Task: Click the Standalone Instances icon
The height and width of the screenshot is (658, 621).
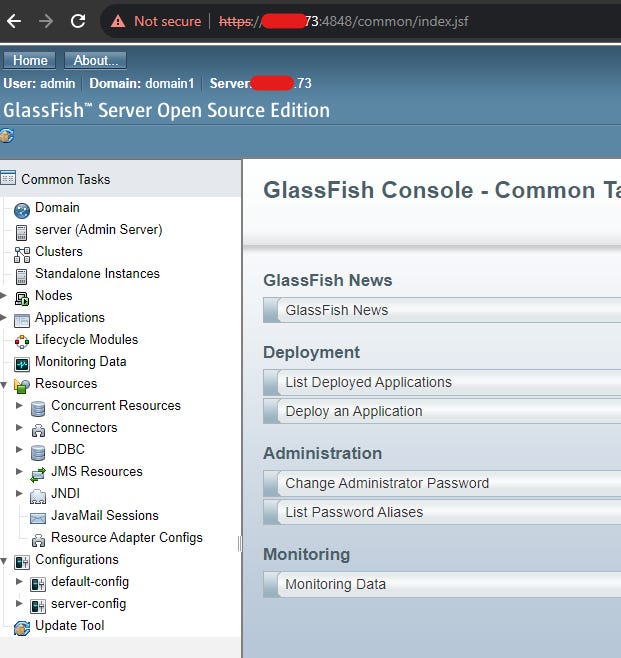Action: [x=21, y=277]
